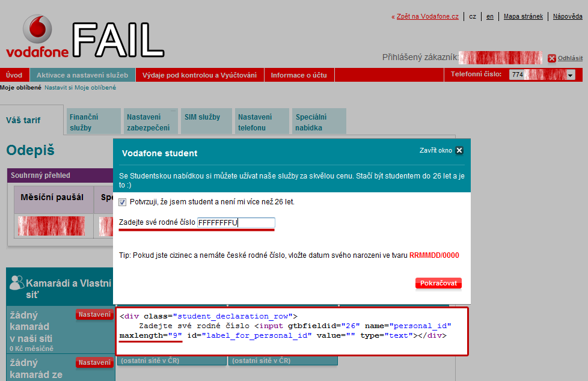The height and width of the screenshot is (381, 588).
Task: Click the Moje oblíbené label
Action: (20, 88)
